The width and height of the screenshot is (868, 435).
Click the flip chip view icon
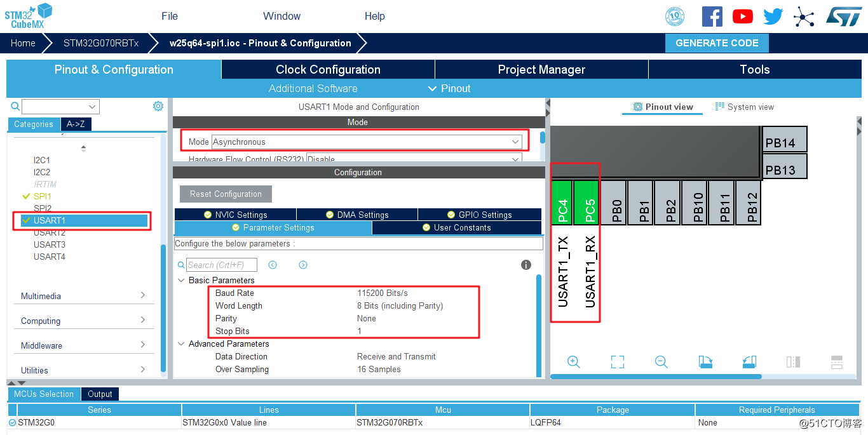coord(793,362)
